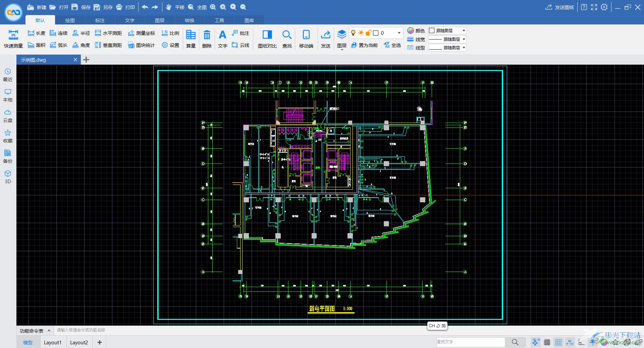Open the Layout1 tab
Viewport: 644px width, 348px height.
[53, 342]
